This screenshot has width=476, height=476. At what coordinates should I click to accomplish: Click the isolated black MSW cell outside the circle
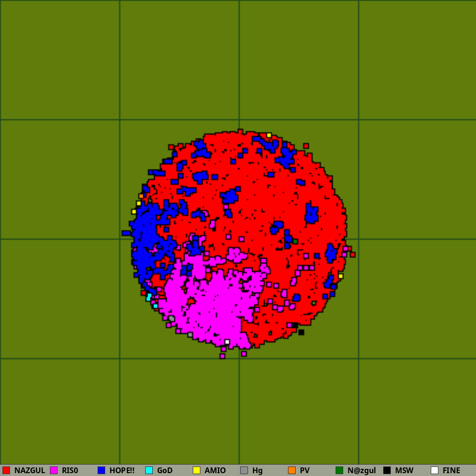point(301,332)
